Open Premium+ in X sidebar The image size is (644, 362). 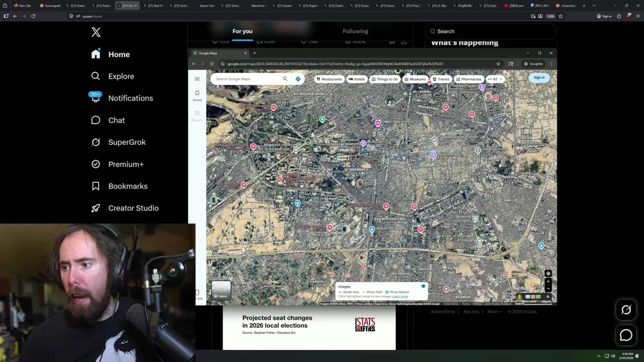pos(117,164)
